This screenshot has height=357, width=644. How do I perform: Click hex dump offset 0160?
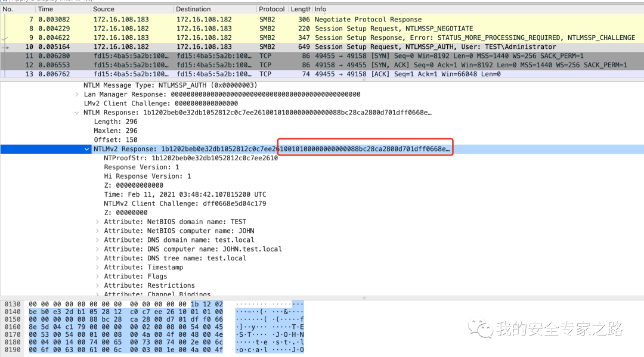pyautogui.click(x=13, y=327)
